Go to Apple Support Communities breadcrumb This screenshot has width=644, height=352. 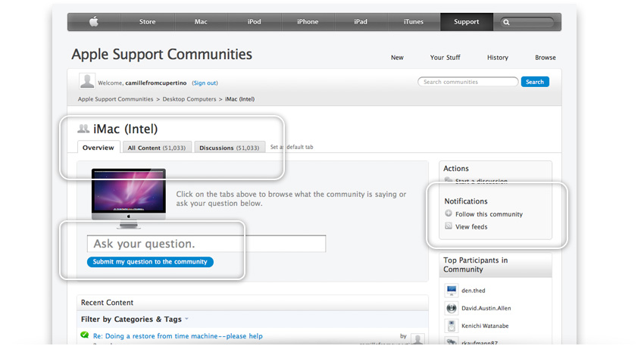[115, 99]
